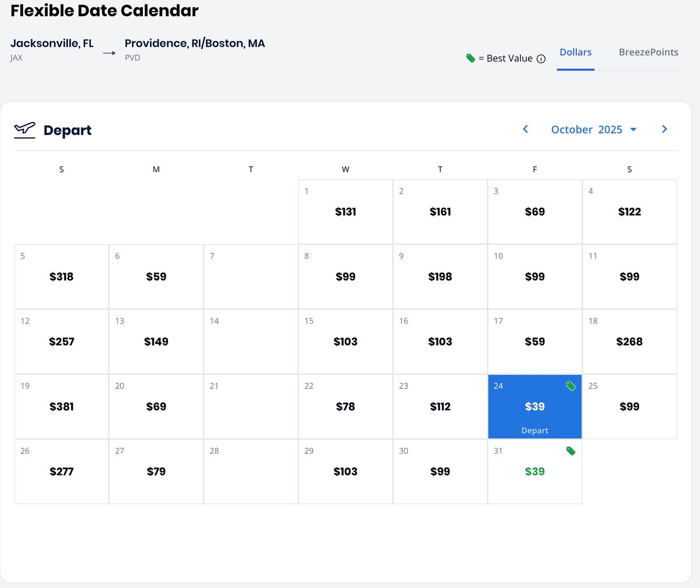Select the Dollars tab
The height and width of the screenshot is (588, 700).
coord(575,52)
